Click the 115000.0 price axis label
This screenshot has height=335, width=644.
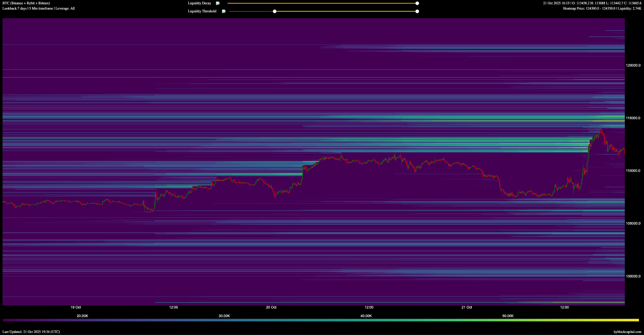(x=633, y=118)
